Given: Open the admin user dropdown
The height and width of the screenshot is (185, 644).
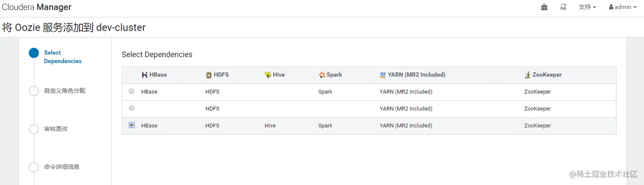Looking at the screenshot, I should tap(623, 7).
